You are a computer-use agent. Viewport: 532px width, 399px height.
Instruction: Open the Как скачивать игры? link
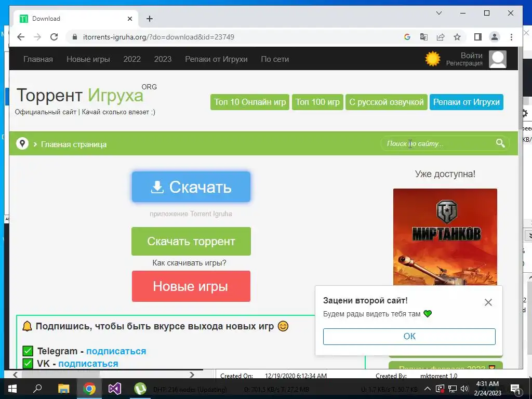coord(189,263)
